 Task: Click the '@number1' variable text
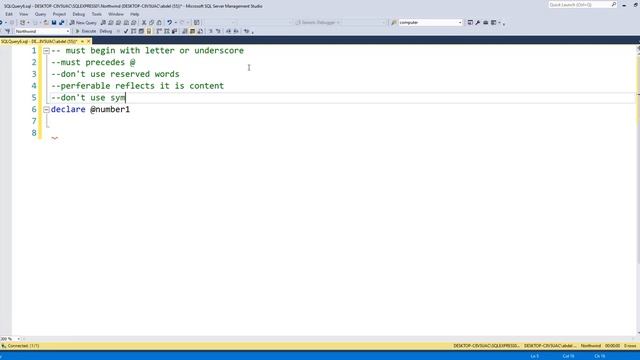pos(110,109)
